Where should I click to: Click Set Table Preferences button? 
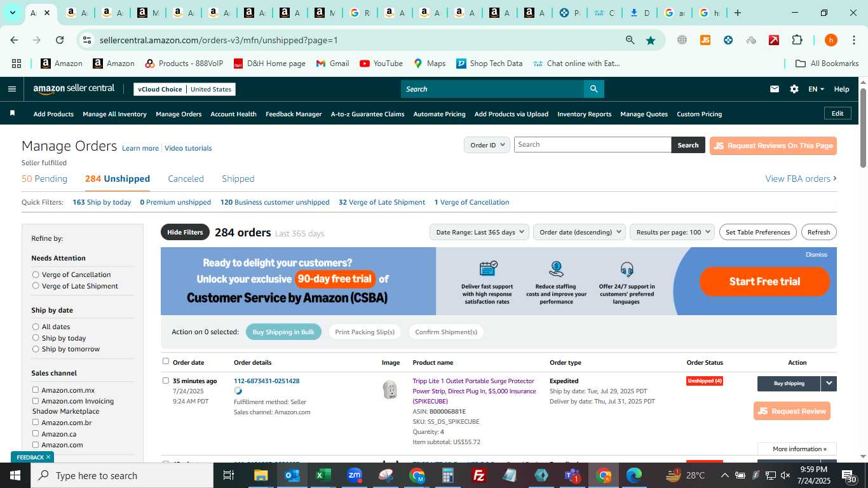[x=757, y=232]
